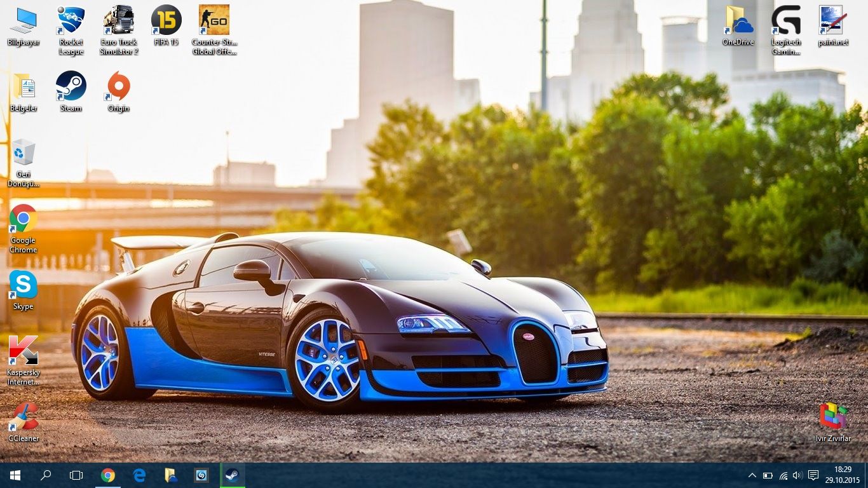Screen dimensions: 868x488
Task: Select the Ivır Zıvırlar desktop icon
Action: coord(834,423)
